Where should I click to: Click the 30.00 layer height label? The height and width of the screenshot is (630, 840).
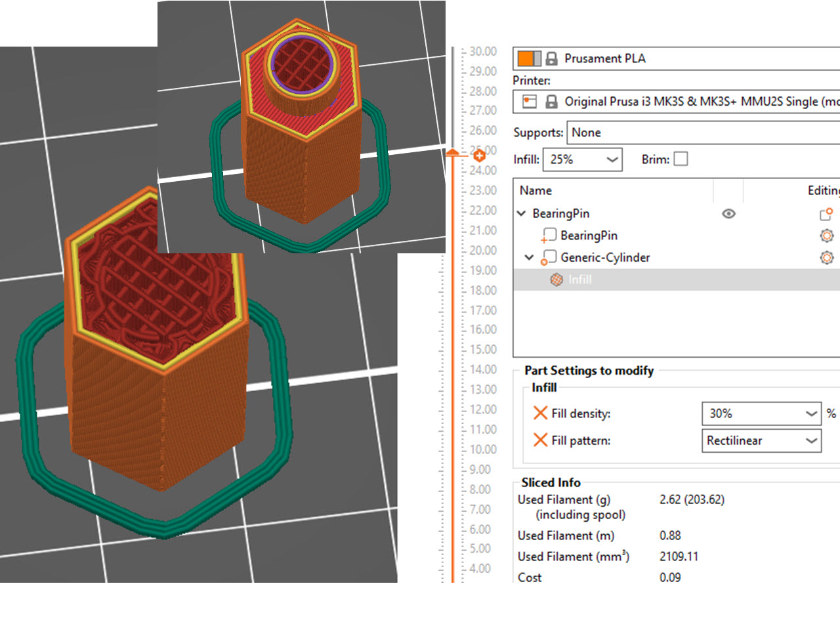coord(483,51)
